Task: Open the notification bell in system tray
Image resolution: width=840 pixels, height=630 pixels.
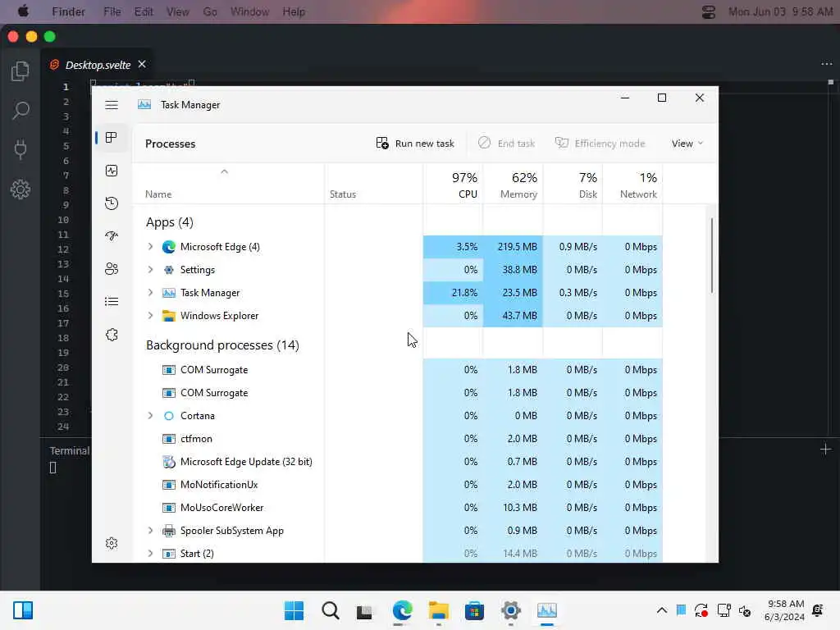Action: pyautogui.click(x=818, y=610)
